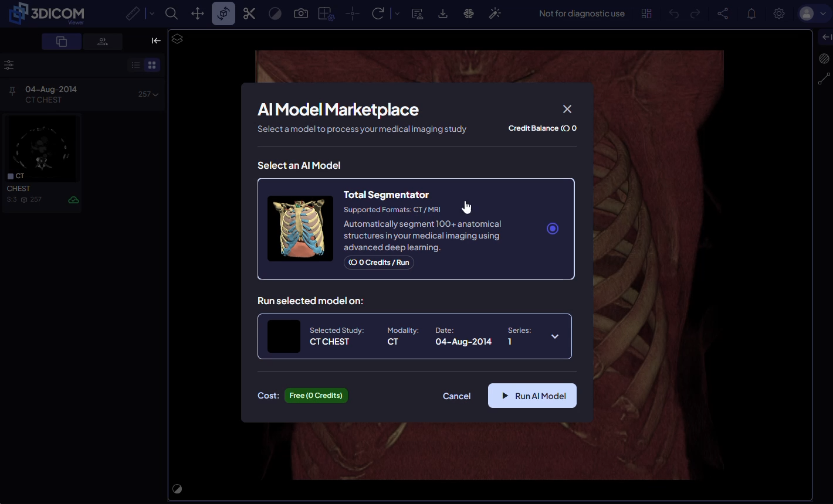Select the Total Segmentator radio button
This screenshot has width=833, height=504.
553,229
